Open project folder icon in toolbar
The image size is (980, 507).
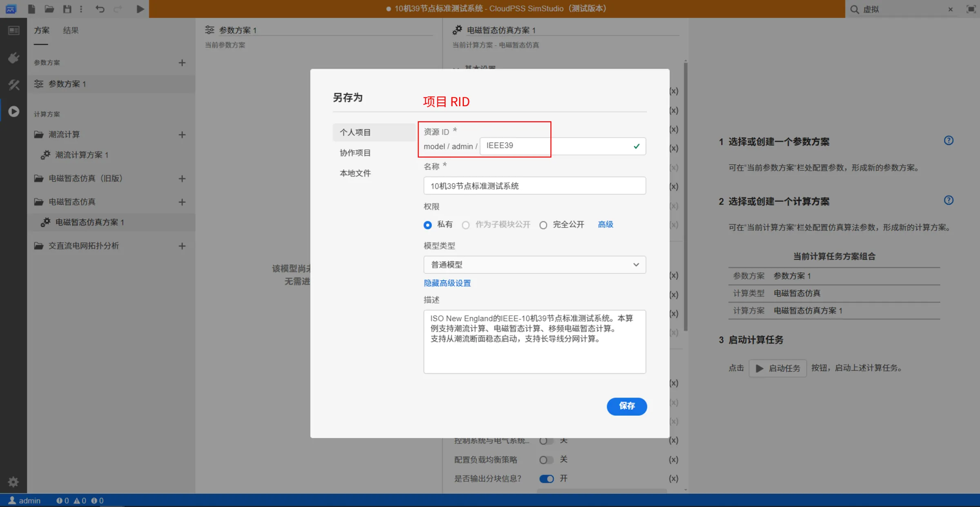[49, 9]
